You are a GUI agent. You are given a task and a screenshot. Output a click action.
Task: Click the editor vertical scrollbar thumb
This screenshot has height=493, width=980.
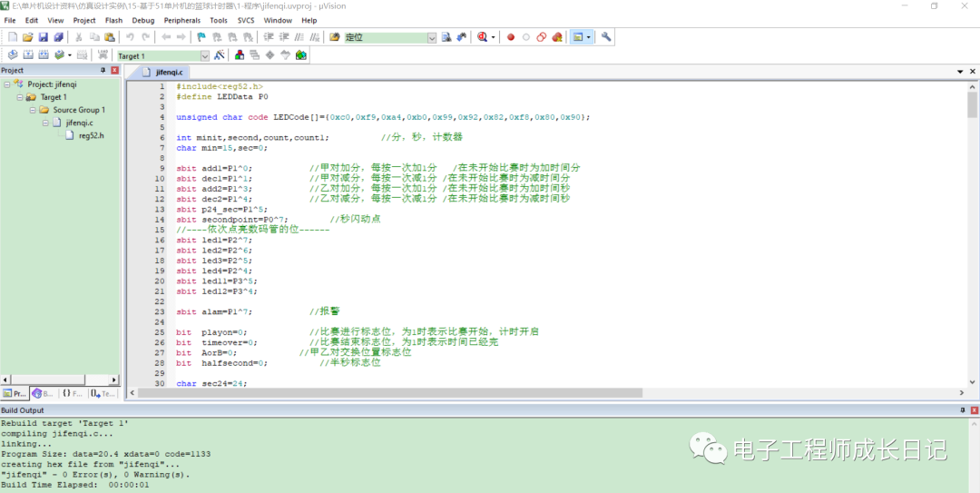pyautogui.click(x=972, y=104)
